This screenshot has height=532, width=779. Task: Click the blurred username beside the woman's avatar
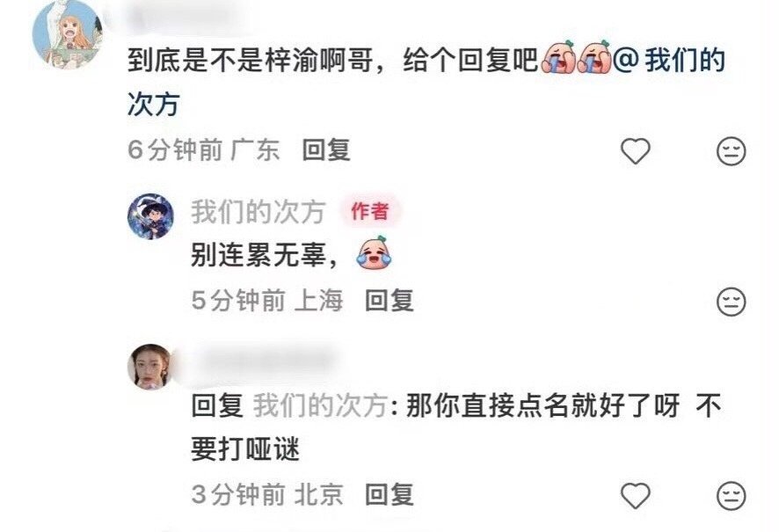click(x=266, y=362)
